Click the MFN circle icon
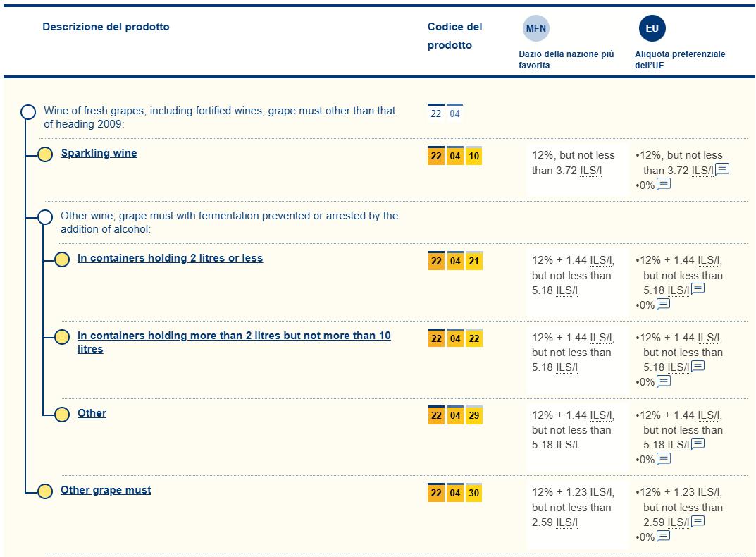Screen dimensions: 756x557 click(x=535, y=29)
